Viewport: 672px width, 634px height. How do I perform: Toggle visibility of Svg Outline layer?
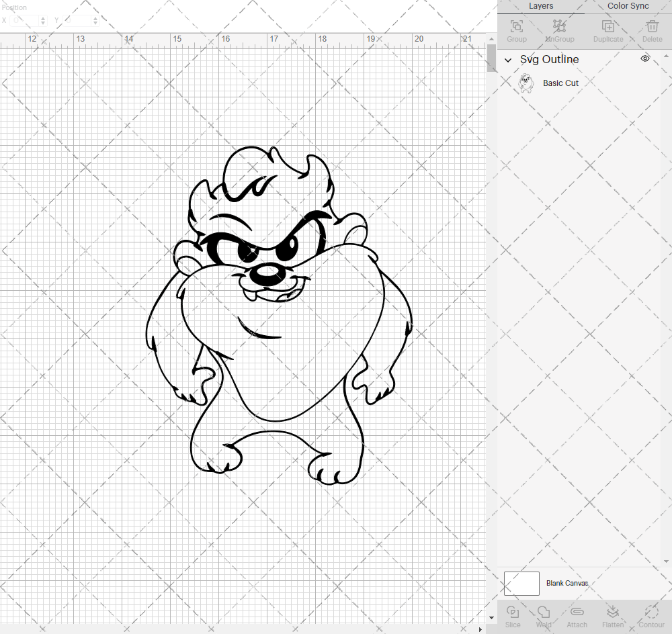[x=645, y=58]
